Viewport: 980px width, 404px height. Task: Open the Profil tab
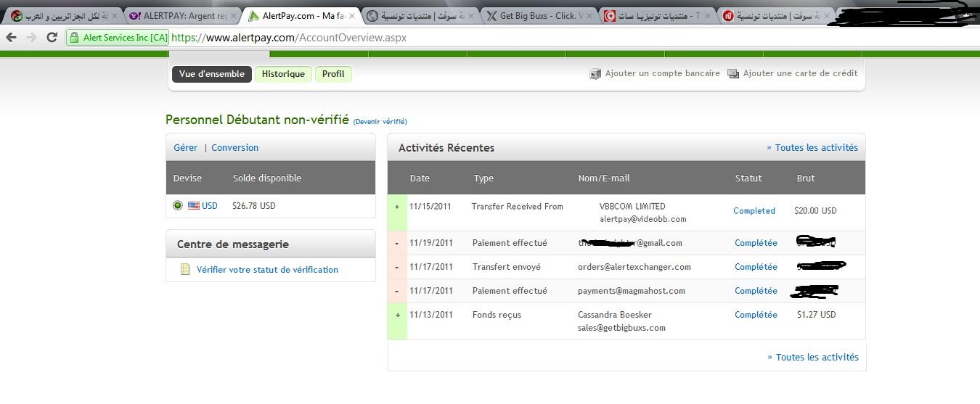(333, 74)
